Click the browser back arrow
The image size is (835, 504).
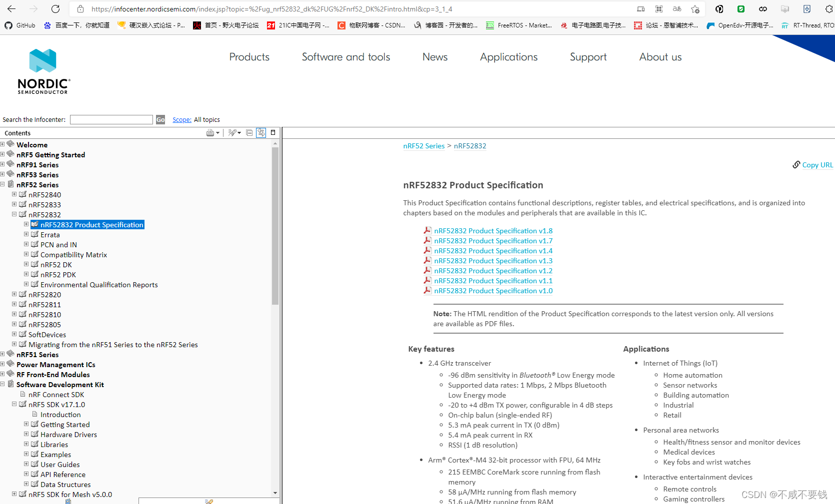coord(11,9)
